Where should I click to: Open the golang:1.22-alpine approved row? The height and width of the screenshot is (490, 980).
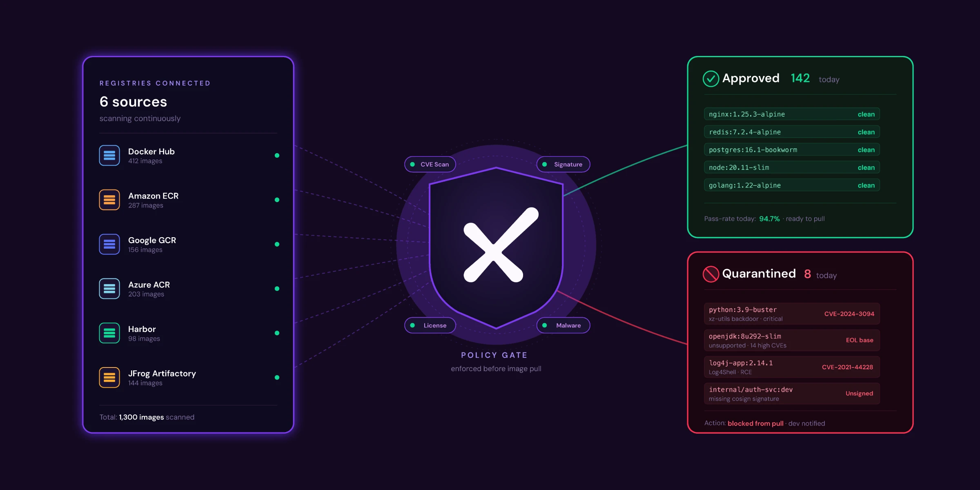(x=792, y=185)
